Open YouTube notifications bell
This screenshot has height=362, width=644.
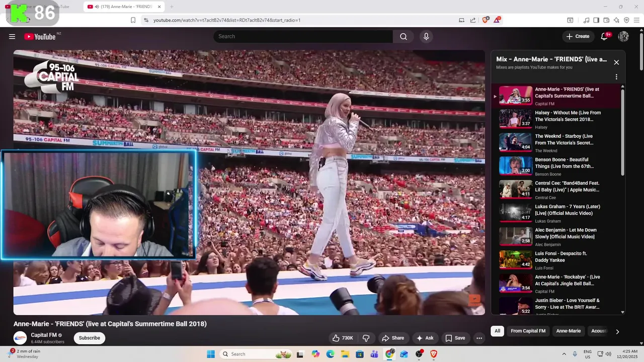pyautogui.click(x=605, y=36)
